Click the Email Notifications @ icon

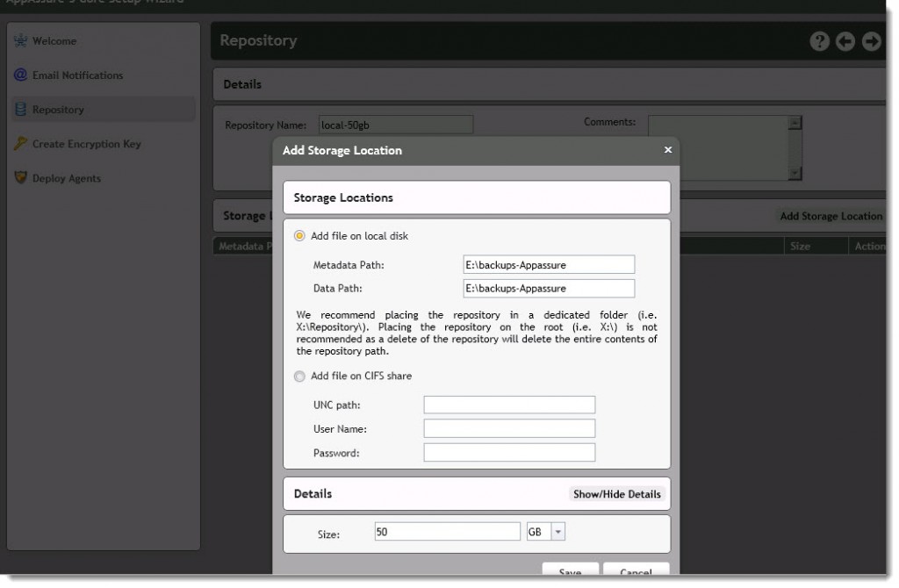19,75
